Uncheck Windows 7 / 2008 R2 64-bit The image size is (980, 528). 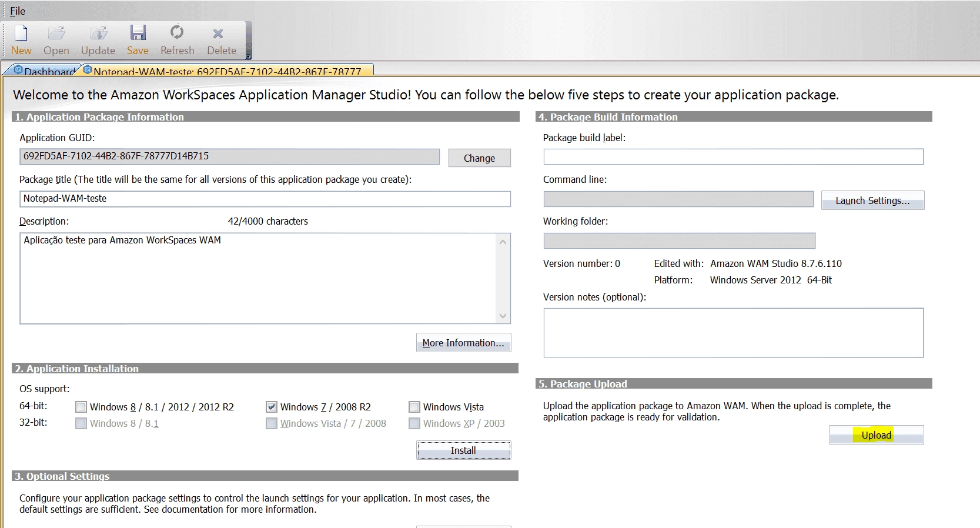point(272,407)
